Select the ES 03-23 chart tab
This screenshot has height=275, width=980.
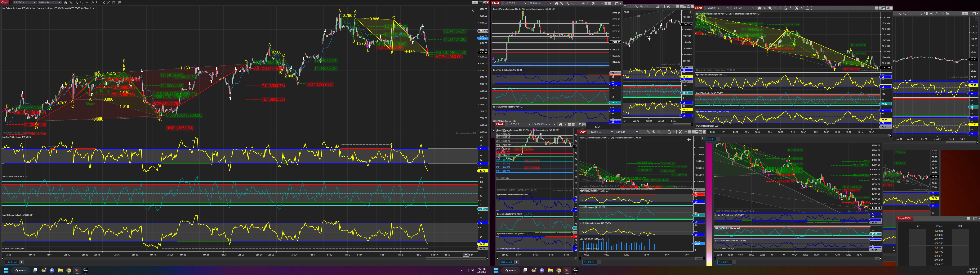click(x=11, y=262)
